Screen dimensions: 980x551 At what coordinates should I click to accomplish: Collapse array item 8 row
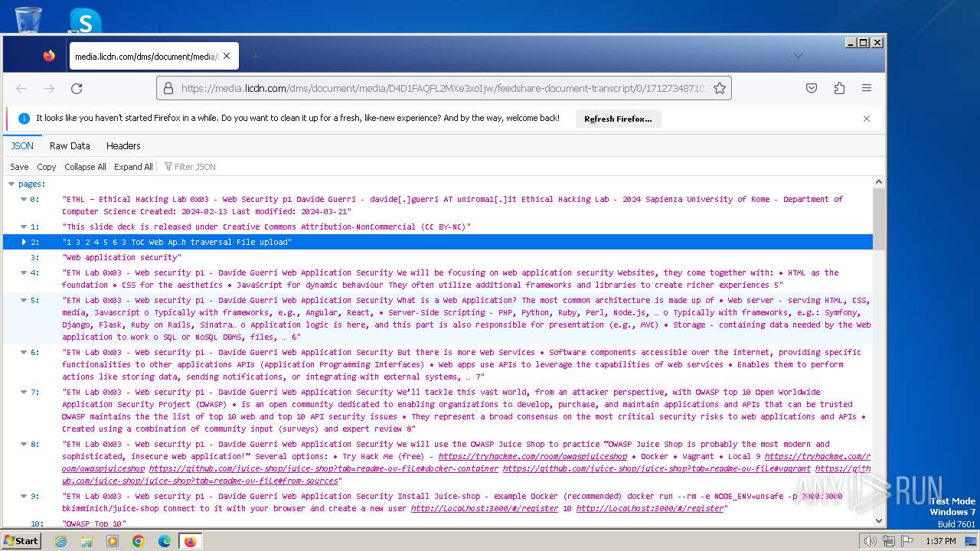point(24,445)
